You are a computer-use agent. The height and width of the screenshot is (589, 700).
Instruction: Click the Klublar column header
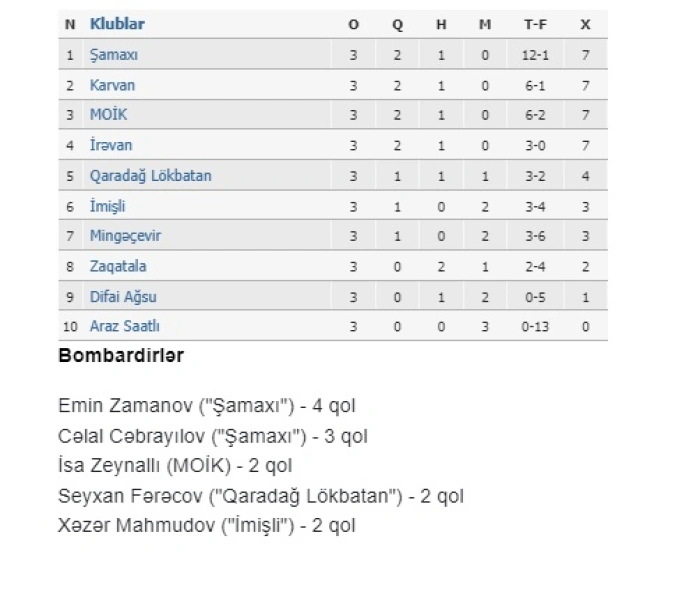tap(117, 23)
